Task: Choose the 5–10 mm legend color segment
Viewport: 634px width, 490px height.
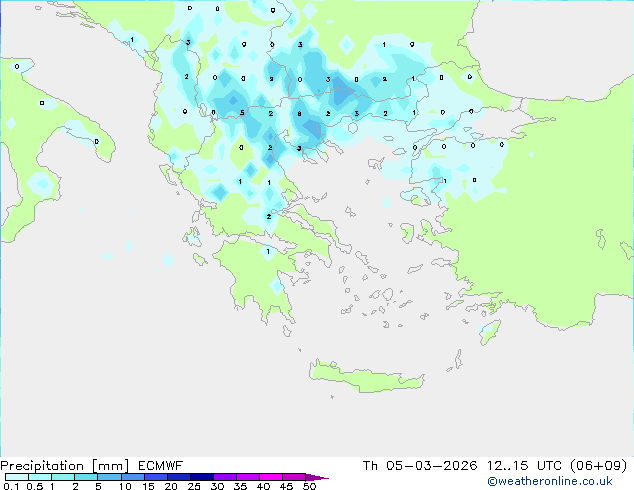Action: (109, 477)
